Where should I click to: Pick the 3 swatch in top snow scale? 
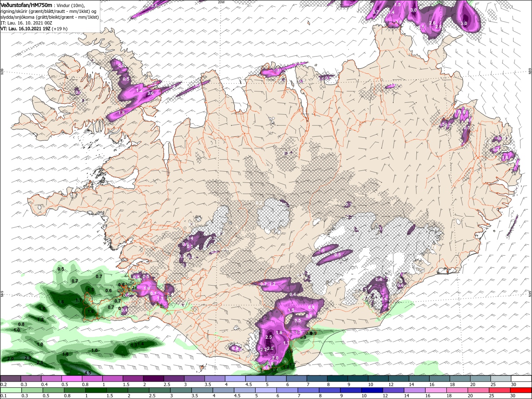click(194, 379)
